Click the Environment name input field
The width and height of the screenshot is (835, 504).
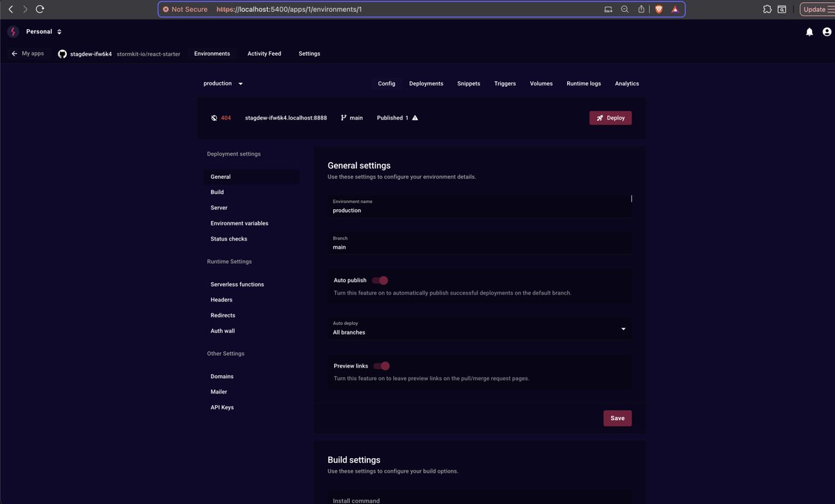[x=480, y=206]
